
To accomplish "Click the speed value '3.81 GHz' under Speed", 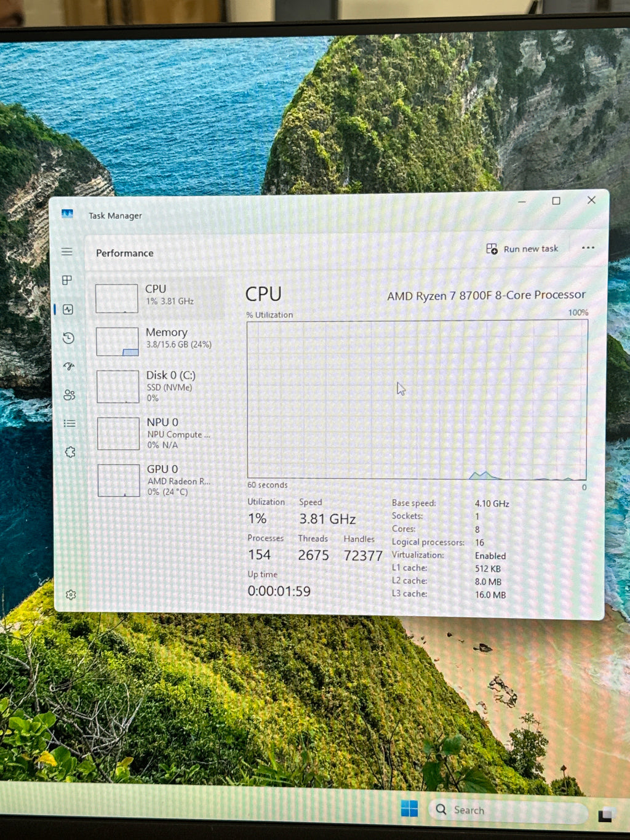I will coord(327,519).
